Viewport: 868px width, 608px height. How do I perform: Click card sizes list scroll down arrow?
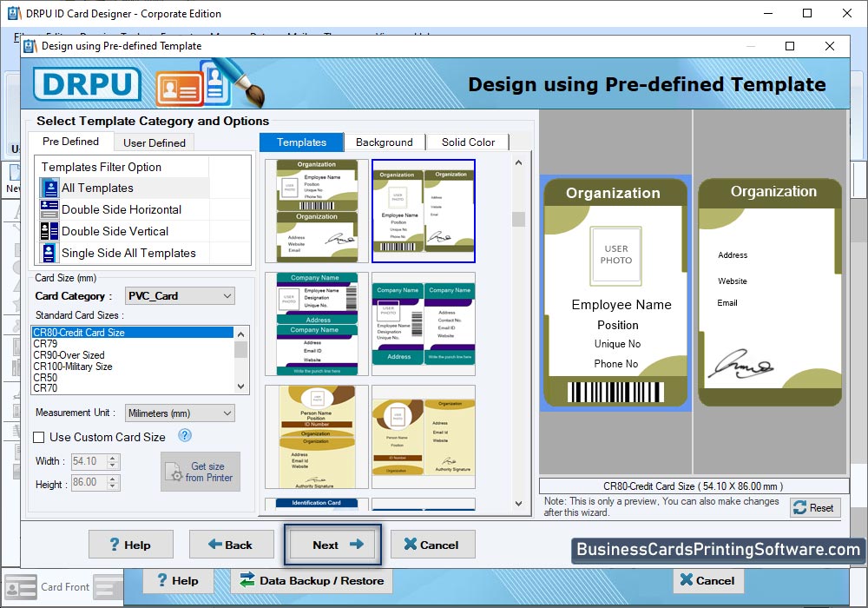240,387
